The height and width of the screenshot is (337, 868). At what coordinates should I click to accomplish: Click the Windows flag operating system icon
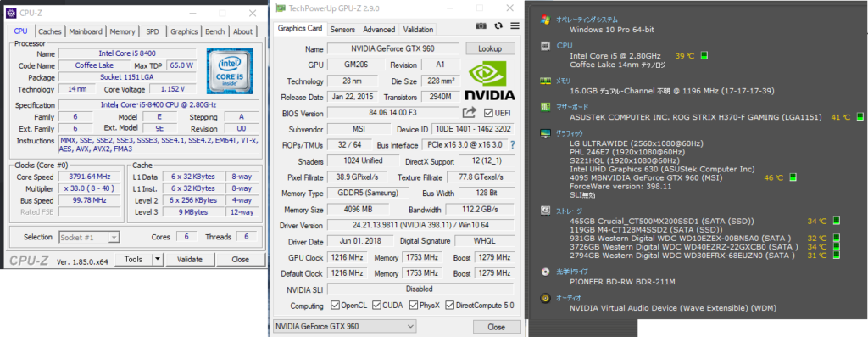[x=545, y=20]
